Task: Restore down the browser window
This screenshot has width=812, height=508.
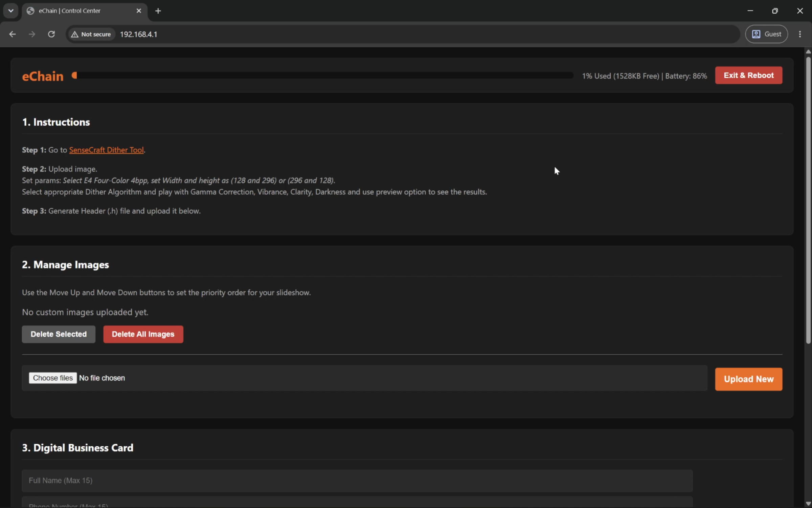Action: (775, 11)
